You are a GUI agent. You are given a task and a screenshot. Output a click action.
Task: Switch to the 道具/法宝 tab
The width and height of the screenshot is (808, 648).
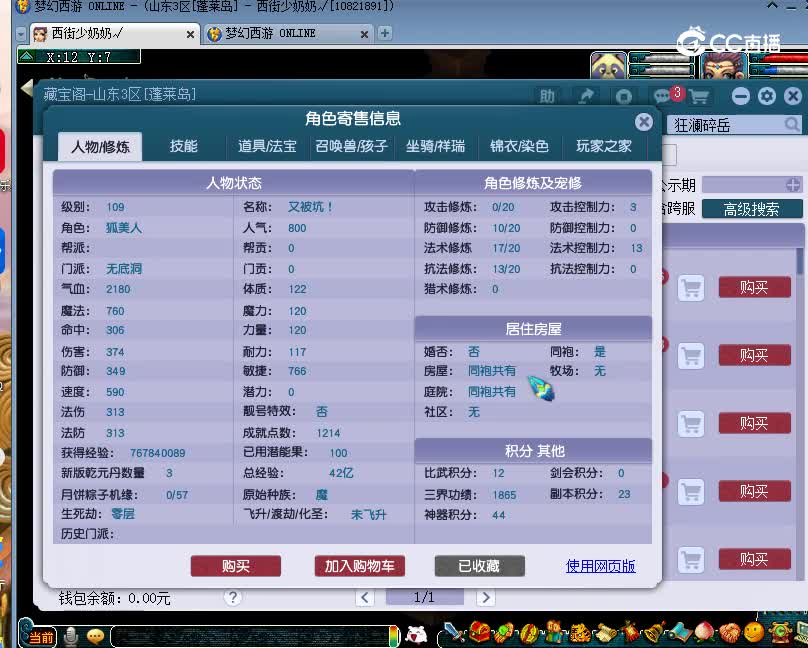pos(267,146)
